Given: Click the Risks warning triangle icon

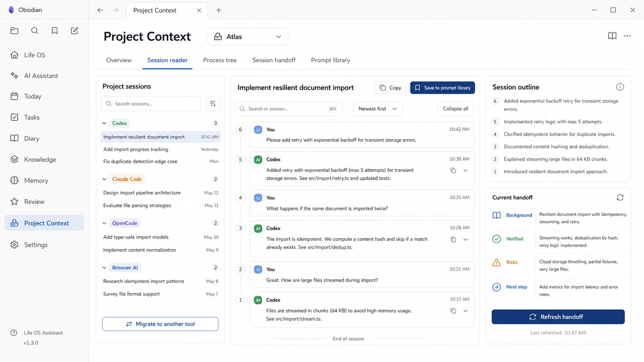Looking at the screenshot, I should [497, 262].
